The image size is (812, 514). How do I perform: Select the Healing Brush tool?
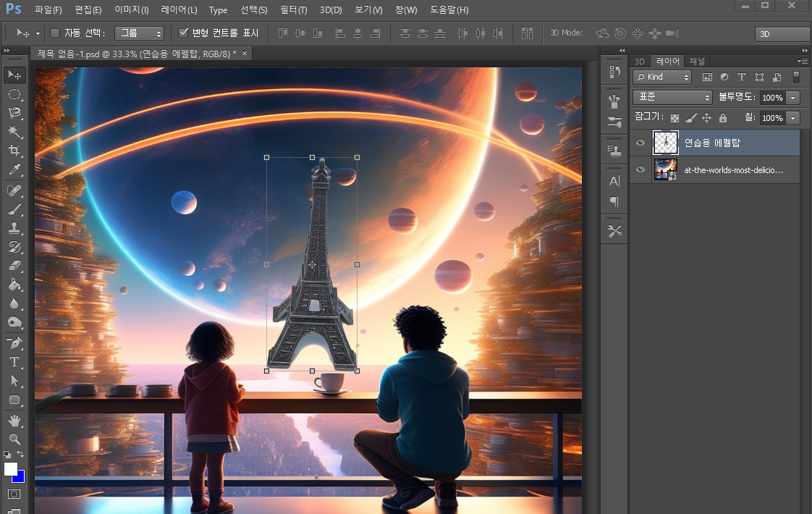click(14, 190)
